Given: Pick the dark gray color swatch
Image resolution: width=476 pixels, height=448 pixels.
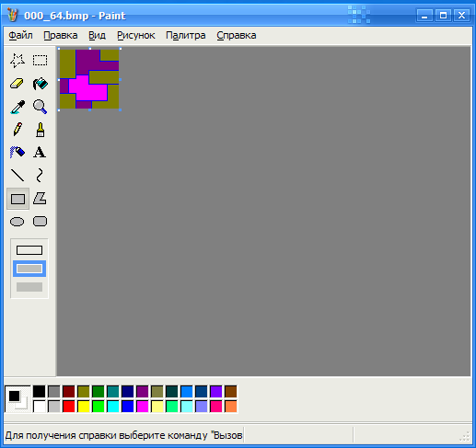Looking at the screenshot, I should pyautogui.click(x=54, y=392).
